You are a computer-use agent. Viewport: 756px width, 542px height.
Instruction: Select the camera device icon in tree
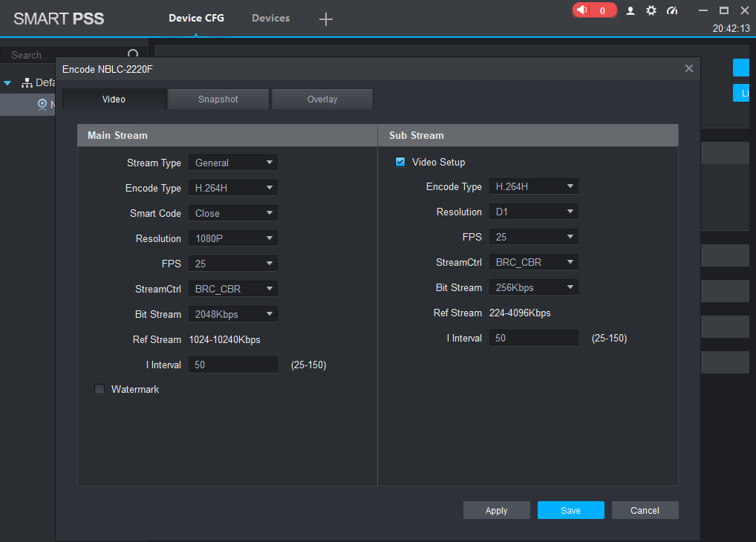(x=42, y=104)
